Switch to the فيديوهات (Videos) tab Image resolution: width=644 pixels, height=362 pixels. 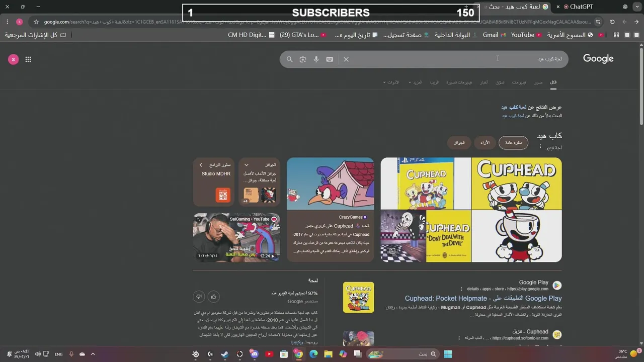click(x=519, y=82)
